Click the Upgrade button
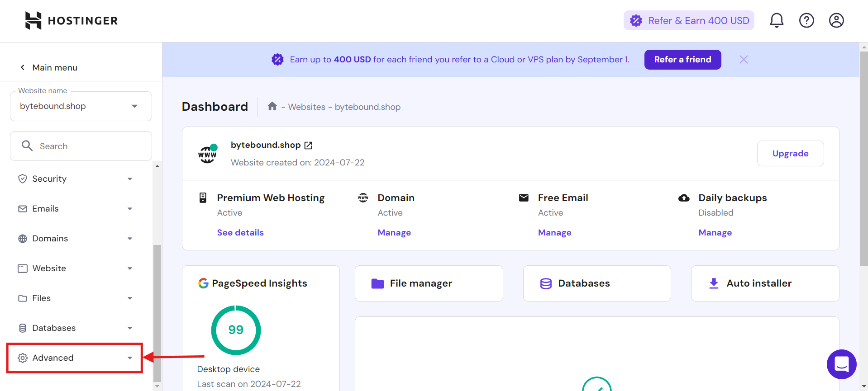The image size is (868, 391). [790, 154]
